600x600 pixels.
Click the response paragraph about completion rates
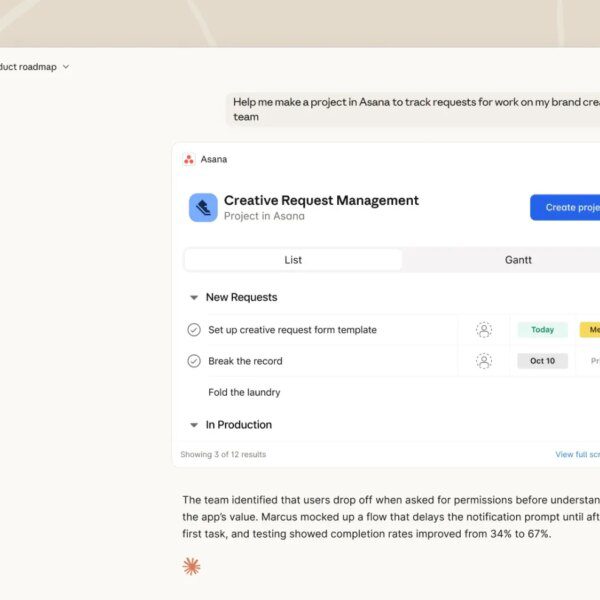coord(391,517)
